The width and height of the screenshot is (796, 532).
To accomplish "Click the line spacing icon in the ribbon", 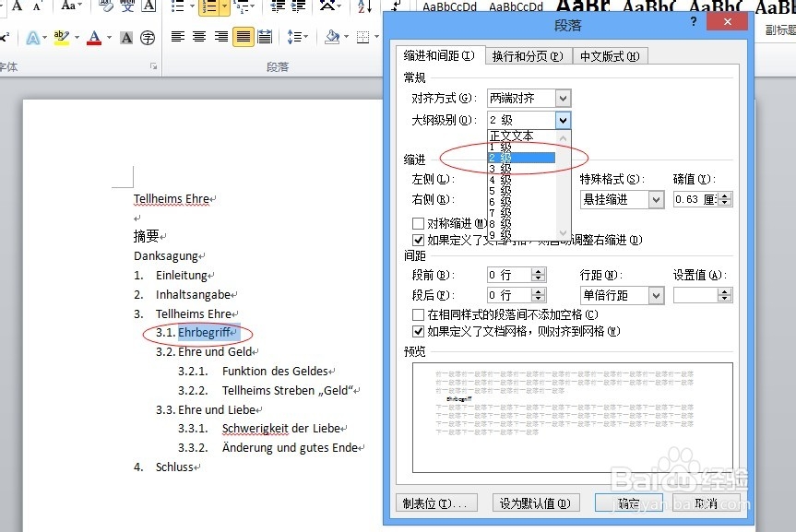I will click(295, 38).
